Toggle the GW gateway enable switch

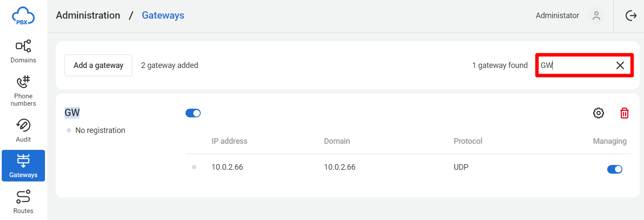pos(193,113)
